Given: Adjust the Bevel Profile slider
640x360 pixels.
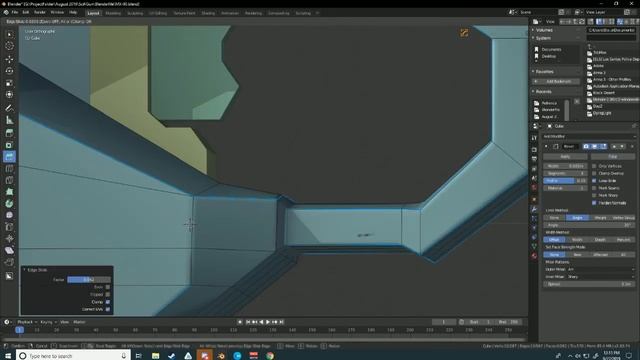Looking at the screenshot, I should pyautogui.click(x=565, y=181).
